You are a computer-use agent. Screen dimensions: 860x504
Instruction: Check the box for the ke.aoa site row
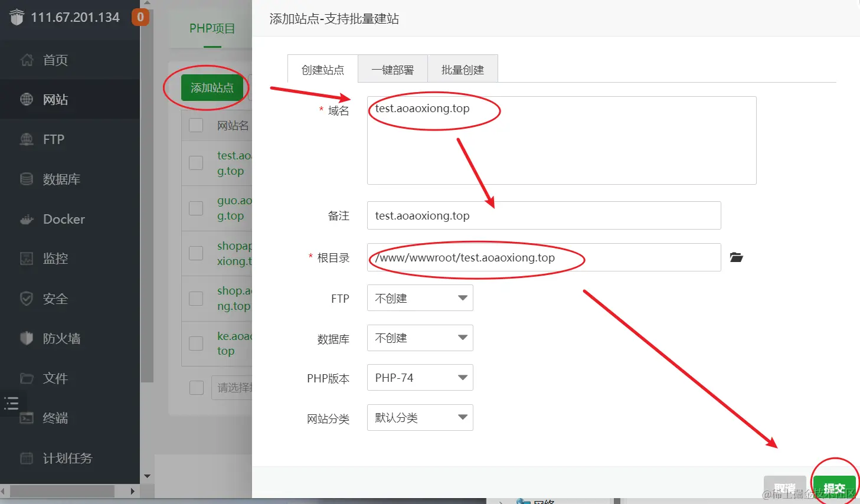click(196, 343)
